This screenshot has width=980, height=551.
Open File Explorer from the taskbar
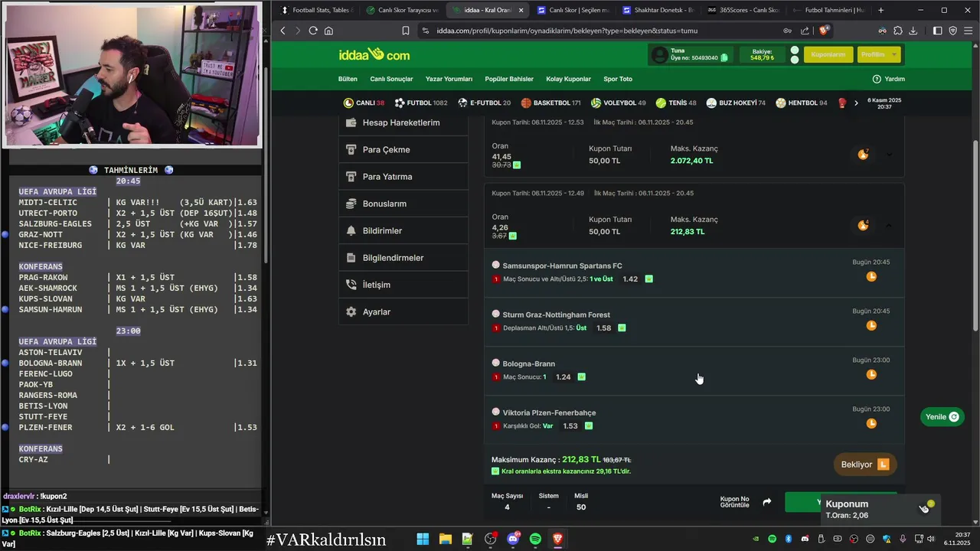click(x=445, y=539)
